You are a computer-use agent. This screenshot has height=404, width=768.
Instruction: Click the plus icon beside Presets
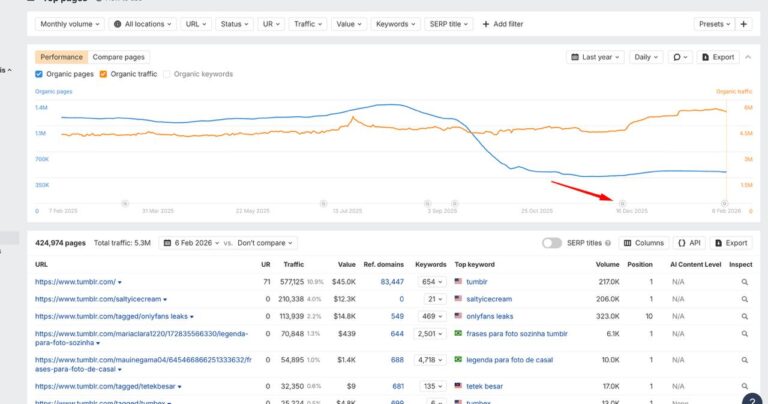744,23
